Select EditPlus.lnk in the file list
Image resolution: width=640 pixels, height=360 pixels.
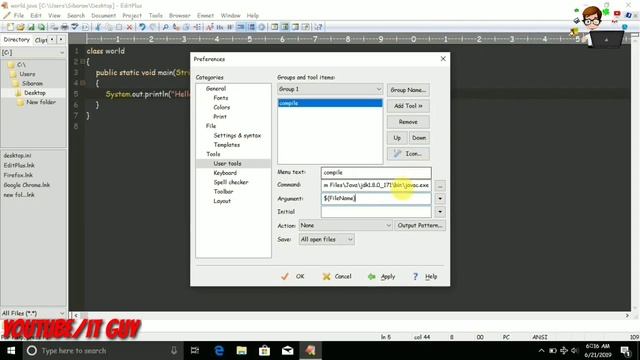[x=19, y=165]
